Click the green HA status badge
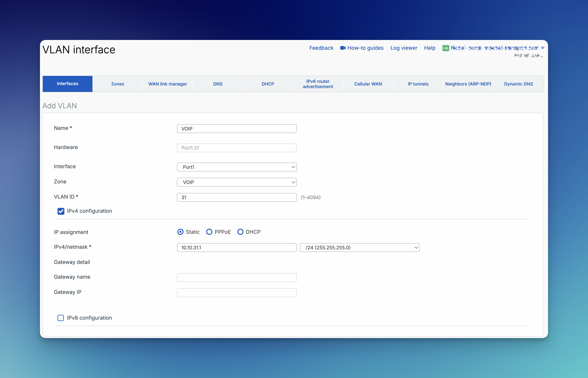This screenshot has height=378, width=588. tap(445, 48)
